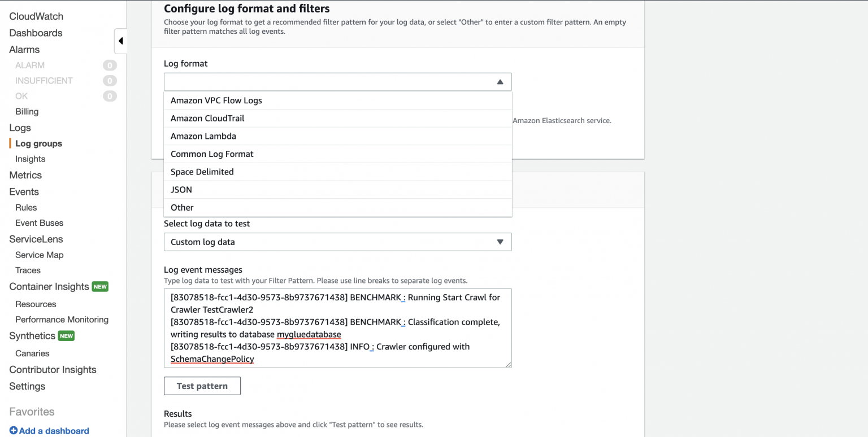Open Insights under Logs
868x437 pixels.
point(29,159)
